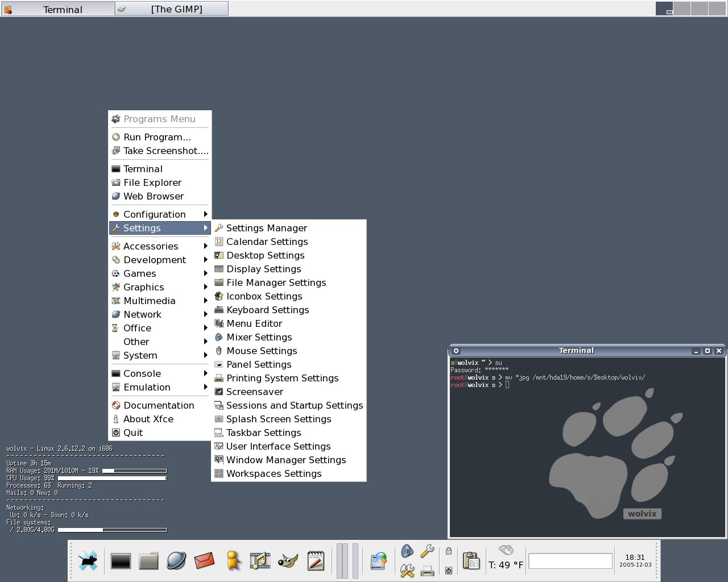Select About Xfce menu entry
This screenshot has width=728, height=582.
(x=160, y=419)
